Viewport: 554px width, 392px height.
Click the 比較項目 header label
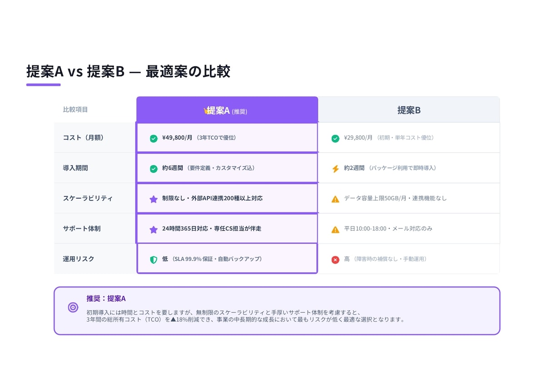pos(75,109)
